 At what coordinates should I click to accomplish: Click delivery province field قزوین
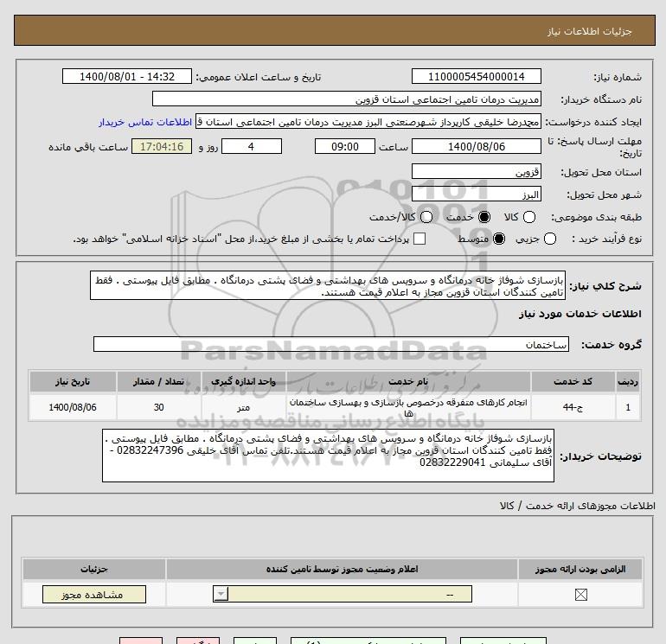point(476,172)
